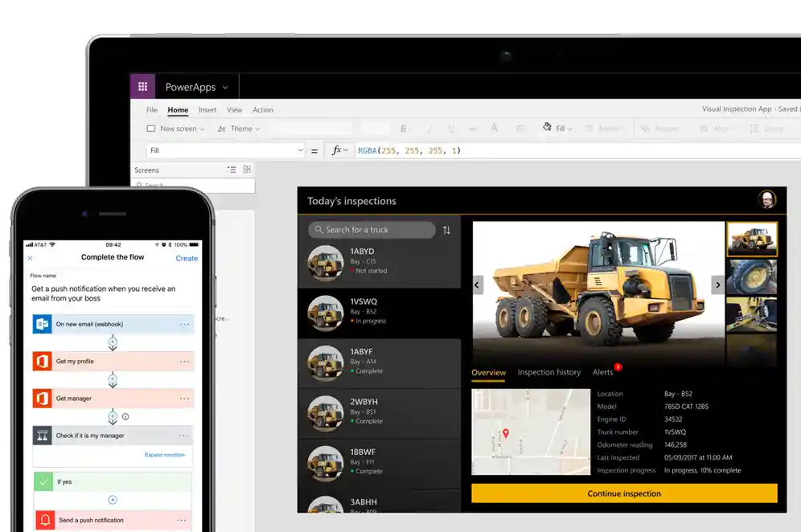
Task: Click the user profile avatar in inspections header
Action: click(x=767, y=201)
